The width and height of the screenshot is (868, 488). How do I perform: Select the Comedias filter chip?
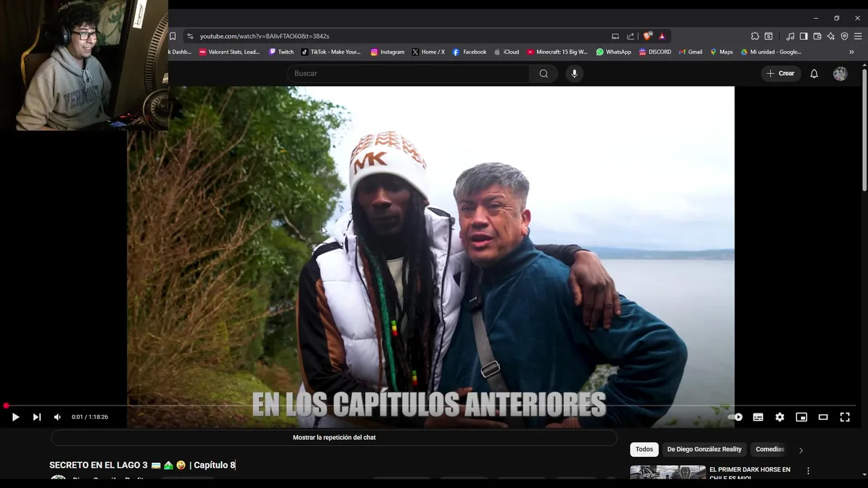coord(770,449)
